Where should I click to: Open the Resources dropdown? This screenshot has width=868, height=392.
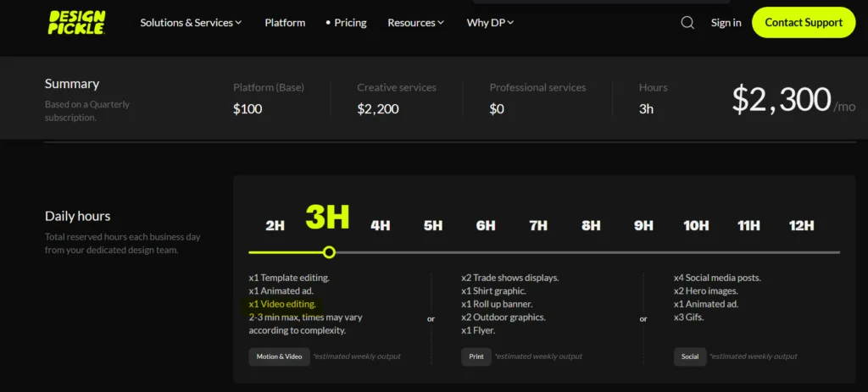tap(415, 23)
